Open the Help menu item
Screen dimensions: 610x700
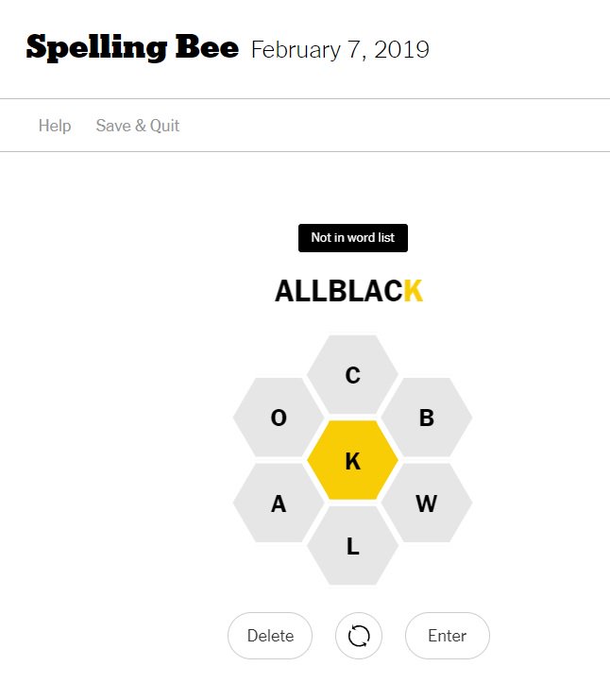[x=55, y=126]
